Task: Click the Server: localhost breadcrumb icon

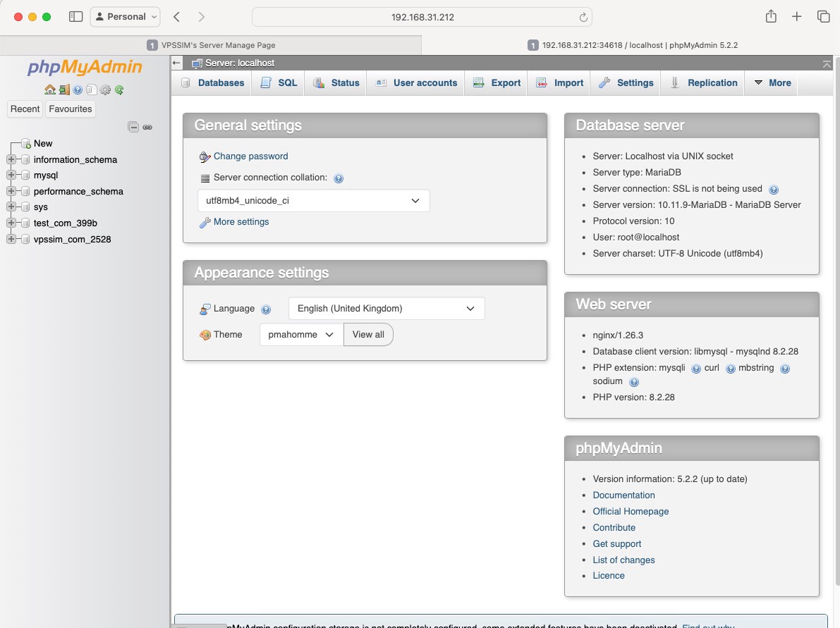Action: [x=197, y=63]
